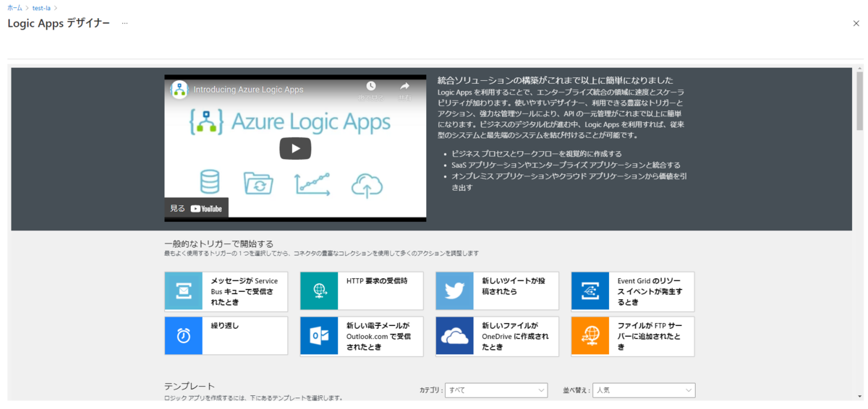The height and width of the screenshot is (409, 868).
Task: Click the video title 'Introducing Azure Logic Apps'
Action: click(x=248, y=90)
